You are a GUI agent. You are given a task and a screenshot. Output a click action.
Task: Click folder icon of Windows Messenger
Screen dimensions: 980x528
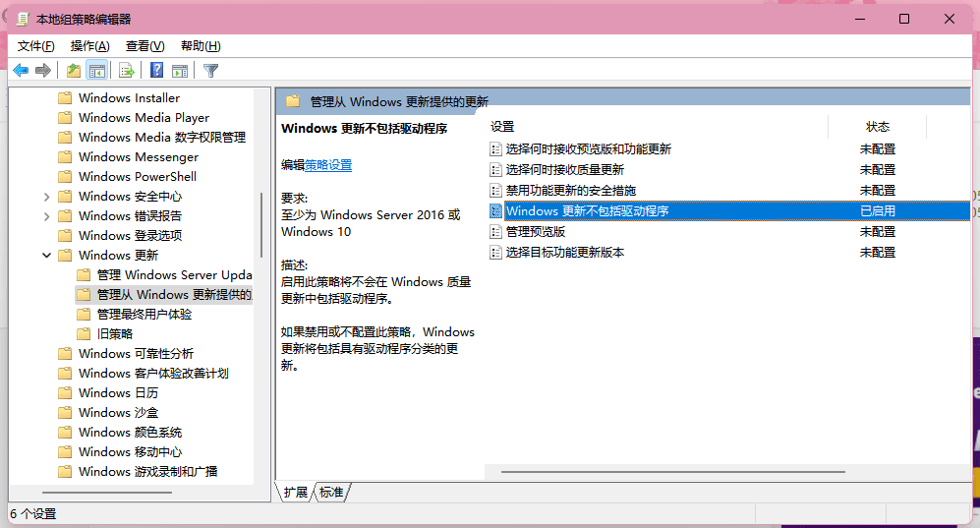point(65,157)
